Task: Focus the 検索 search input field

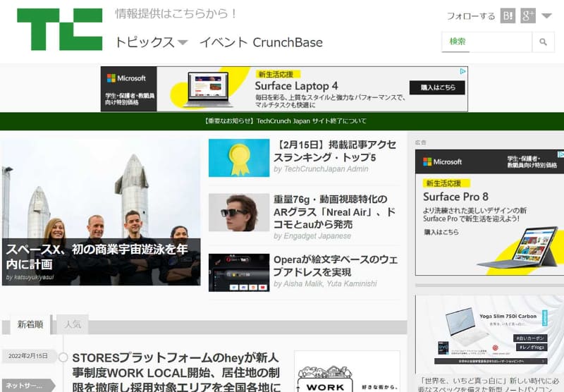Action: click(x=486, y=42)
